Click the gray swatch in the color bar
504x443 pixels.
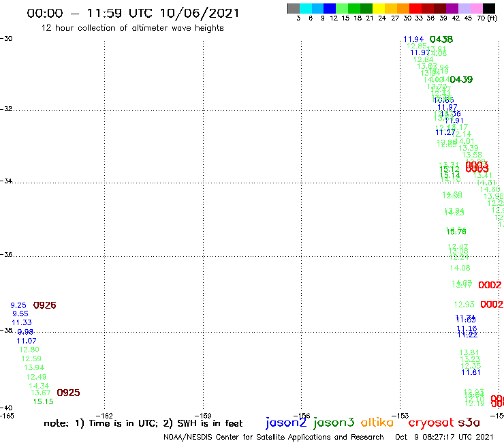(x=294, y=8)
